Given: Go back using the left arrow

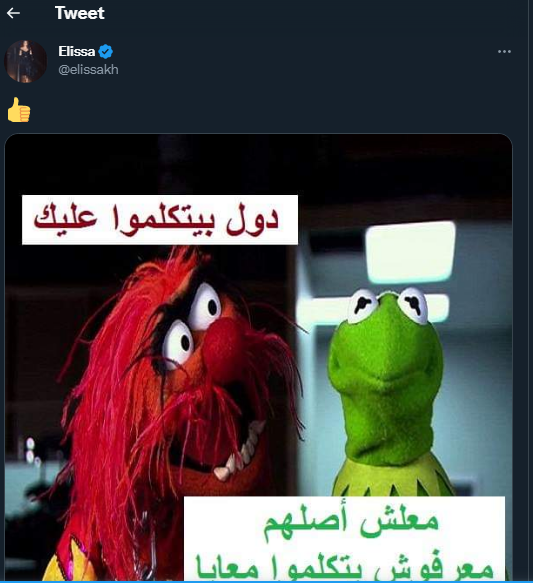Looking at the screenshot, I should click(13, 13).
